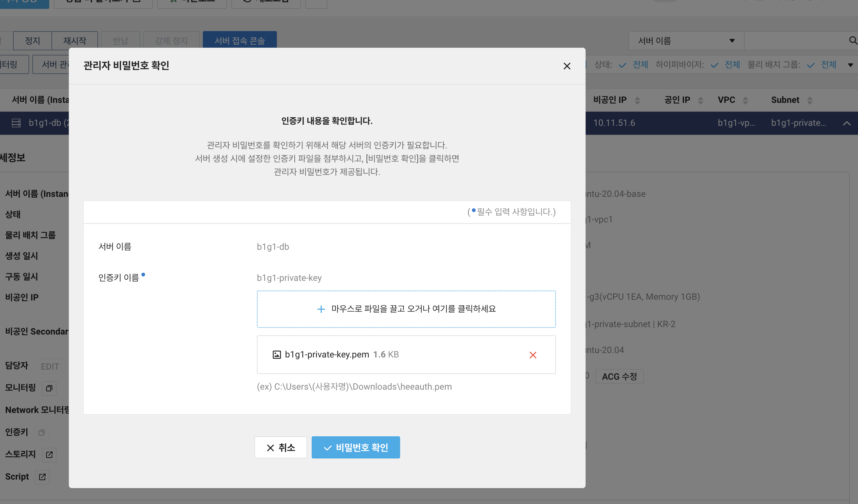This screenshot has height=504, width=858.
Task: Toggle 상태 전체 filter
Action: coord(633,65)
